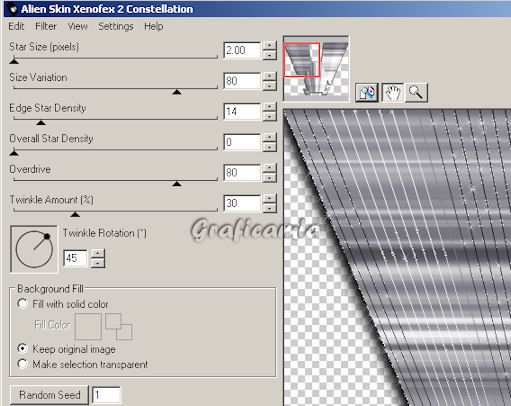511x406 pixels.
Task: Increase Size Variation with up arrow
Action: tap(269, 76)
